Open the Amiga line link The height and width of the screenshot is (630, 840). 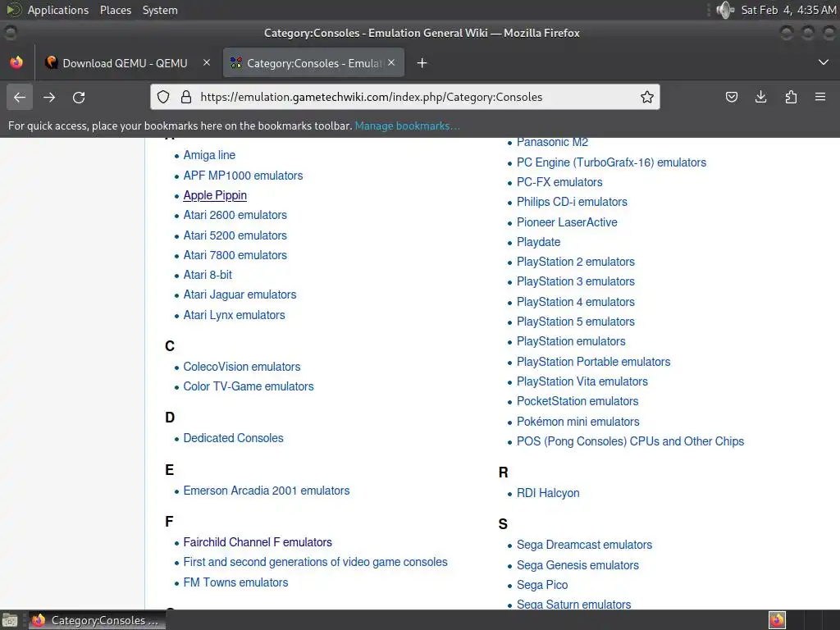pos(209,155)
